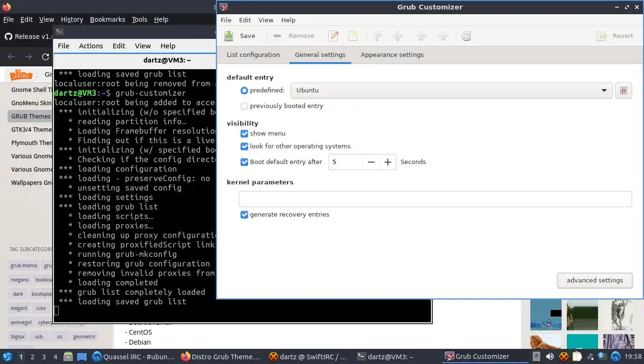Screen dimensions: 644x364
Task: Open the terminal window's File menu
Action: tap(63, 46)
